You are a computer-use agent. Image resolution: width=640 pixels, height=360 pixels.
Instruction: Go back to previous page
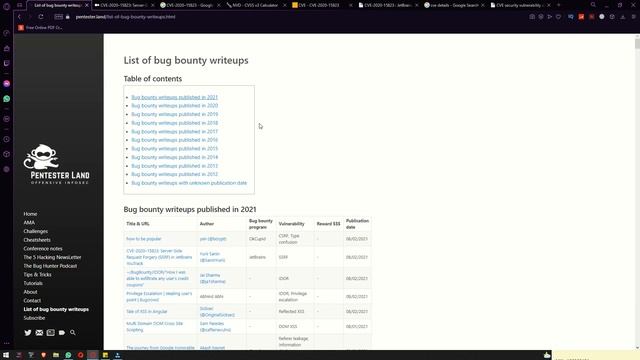pyautogui.click(x=19, y=17)
